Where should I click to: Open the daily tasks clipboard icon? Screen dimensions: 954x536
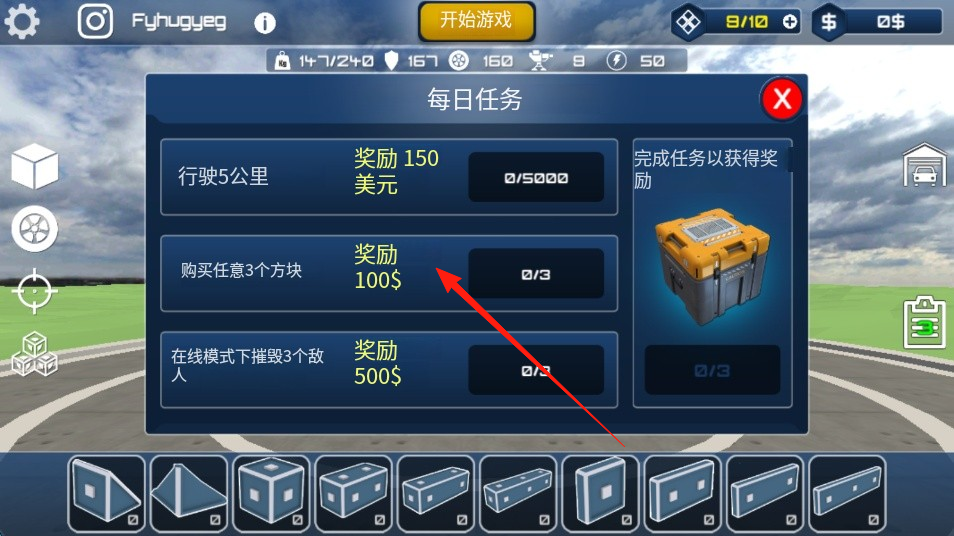tap(924, 322)
